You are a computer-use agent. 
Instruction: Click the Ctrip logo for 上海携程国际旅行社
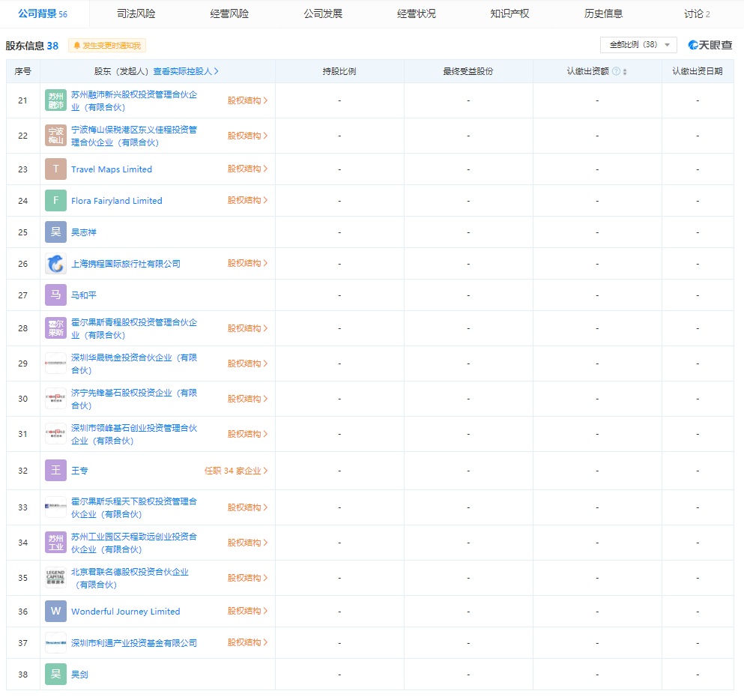(x=56, y=264)
